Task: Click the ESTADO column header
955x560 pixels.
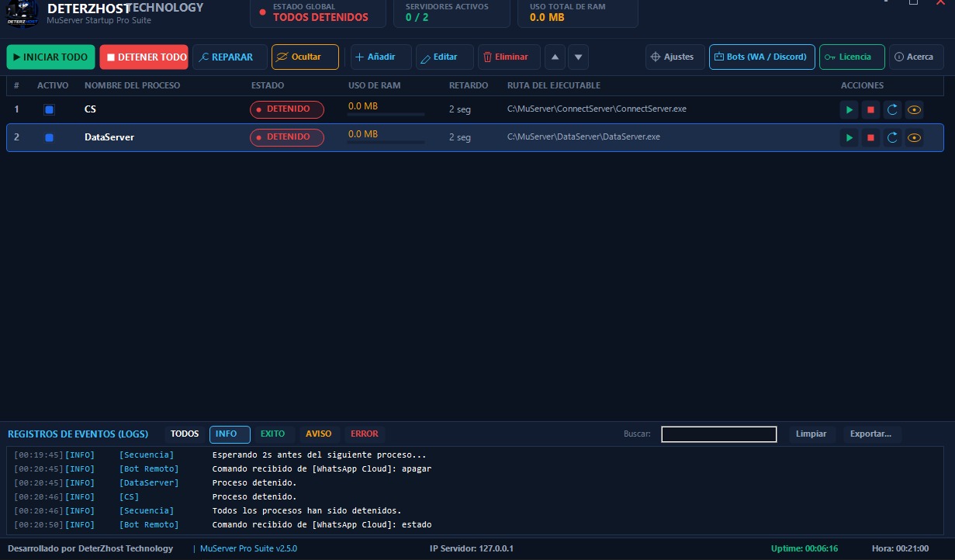Action: click(x=268, y=85)
